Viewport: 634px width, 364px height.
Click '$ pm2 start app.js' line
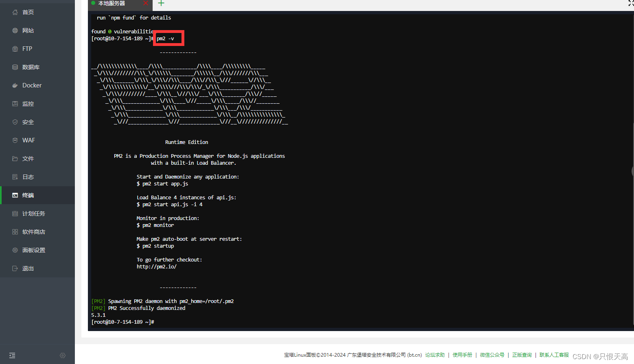(x=162, y=184)
